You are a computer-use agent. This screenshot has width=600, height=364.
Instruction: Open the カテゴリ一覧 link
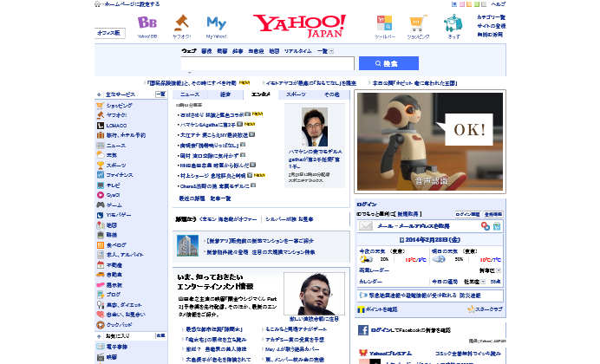tap(491, 17)
